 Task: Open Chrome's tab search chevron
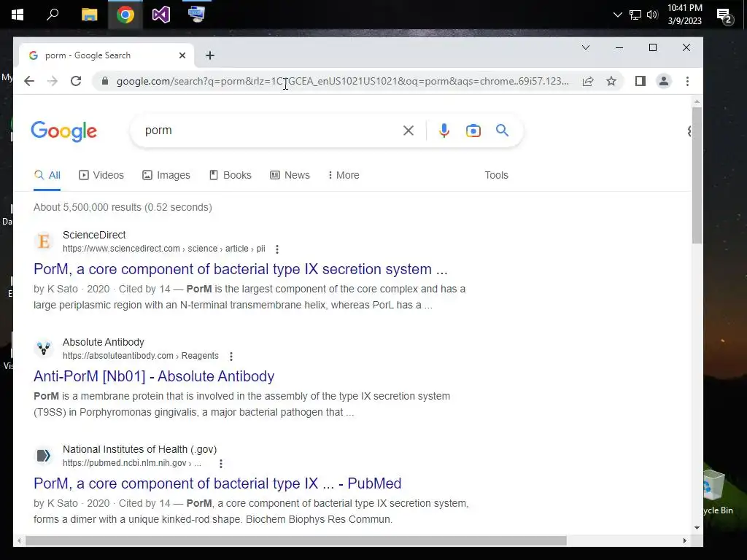coord(586,47)
